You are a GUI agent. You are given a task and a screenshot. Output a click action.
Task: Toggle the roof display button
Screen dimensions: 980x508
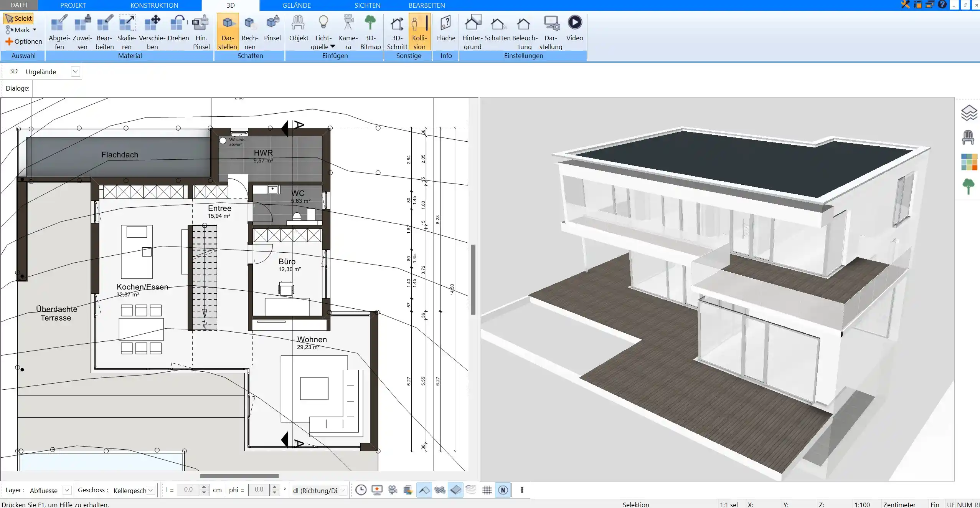pyautogui.click(x=424, y=490)
